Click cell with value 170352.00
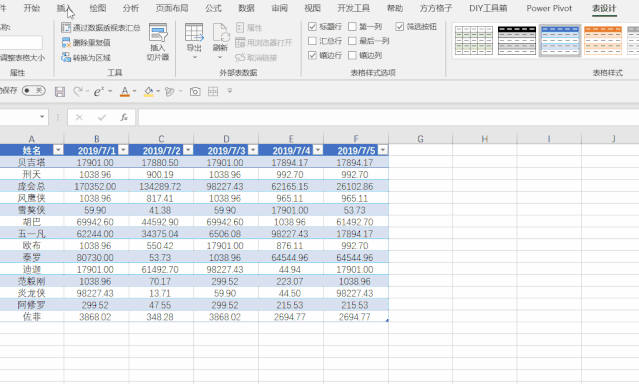Screen dimensions: 639x384 [x=96, y=186]
